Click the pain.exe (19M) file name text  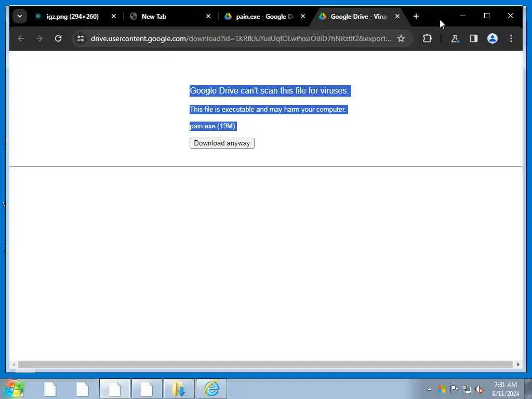212,126
